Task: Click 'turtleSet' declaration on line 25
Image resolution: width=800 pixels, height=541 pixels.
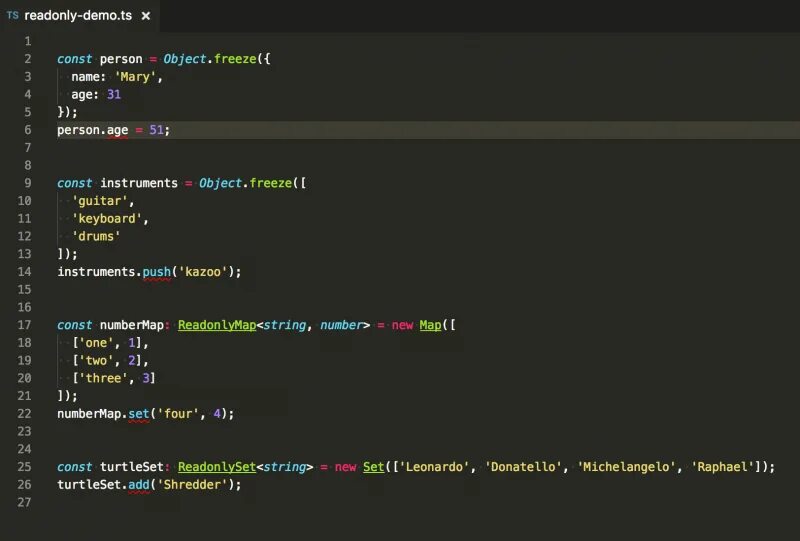Action: click(132, 467)
